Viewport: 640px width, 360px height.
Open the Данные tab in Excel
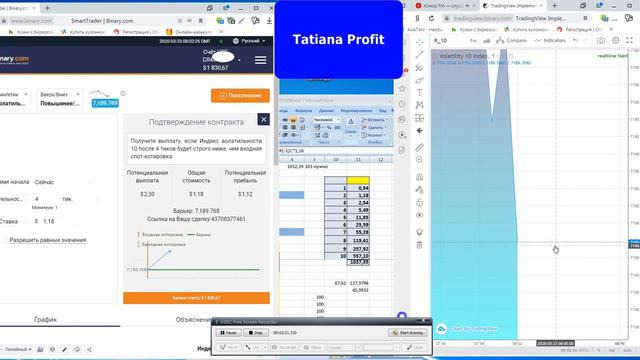(x=326, y=111)
